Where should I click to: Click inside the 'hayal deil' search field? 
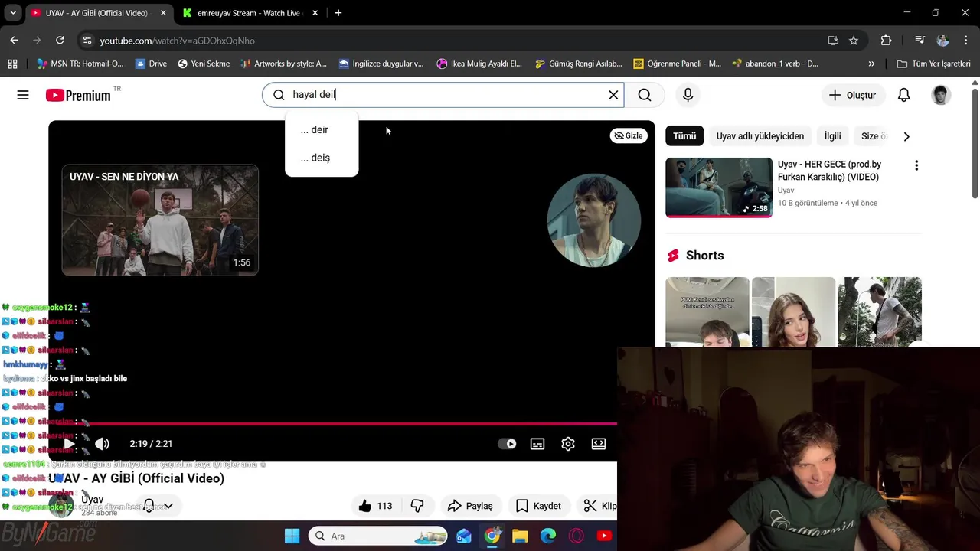pos(443,95)
